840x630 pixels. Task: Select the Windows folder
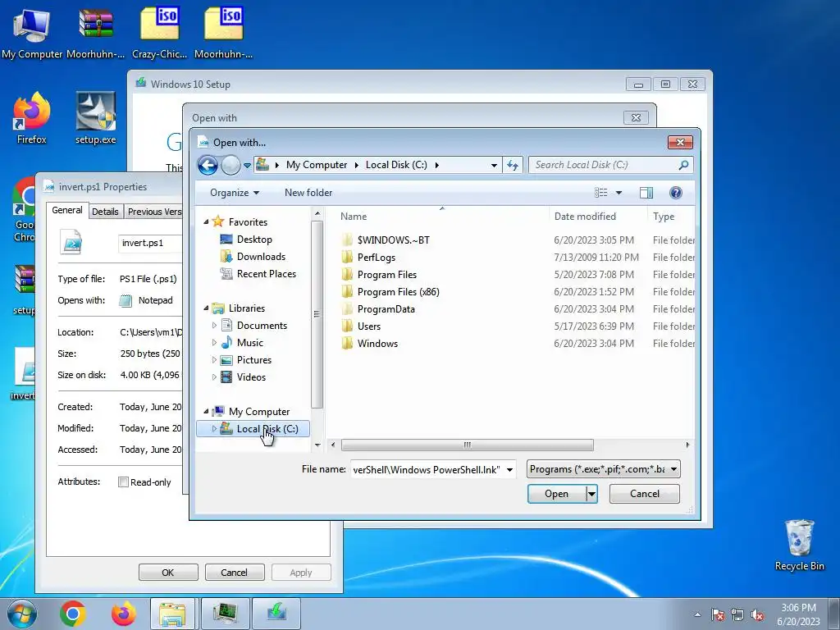(x=377, y=344)
